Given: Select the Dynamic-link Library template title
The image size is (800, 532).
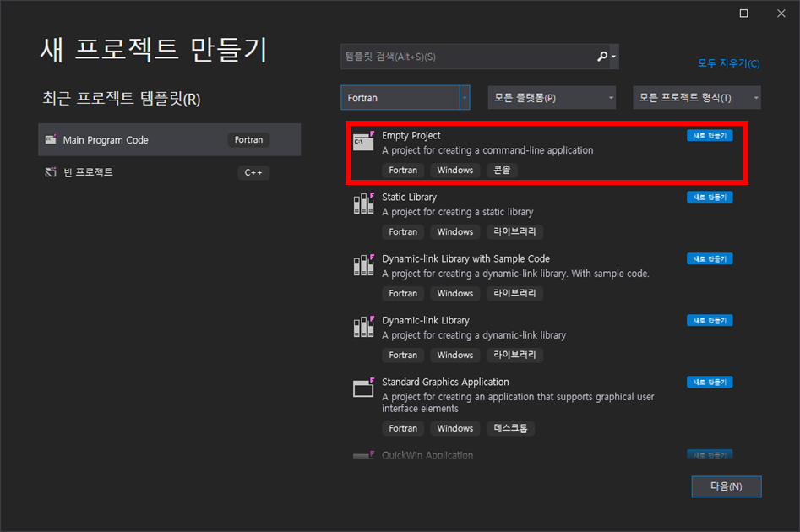Looking at the screenshot, I should pyautogui.click(x=426, y=320).
